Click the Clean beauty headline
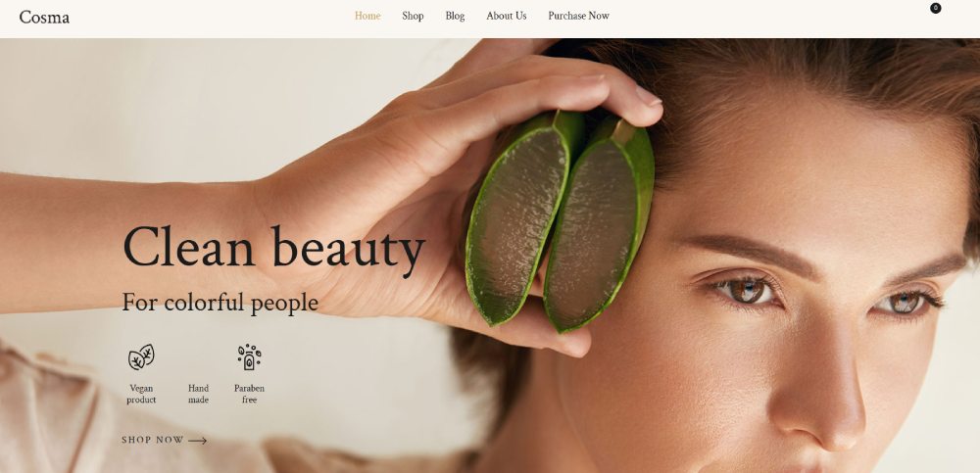The width and height of the screenshot is (980, 473). coord(273,249)
